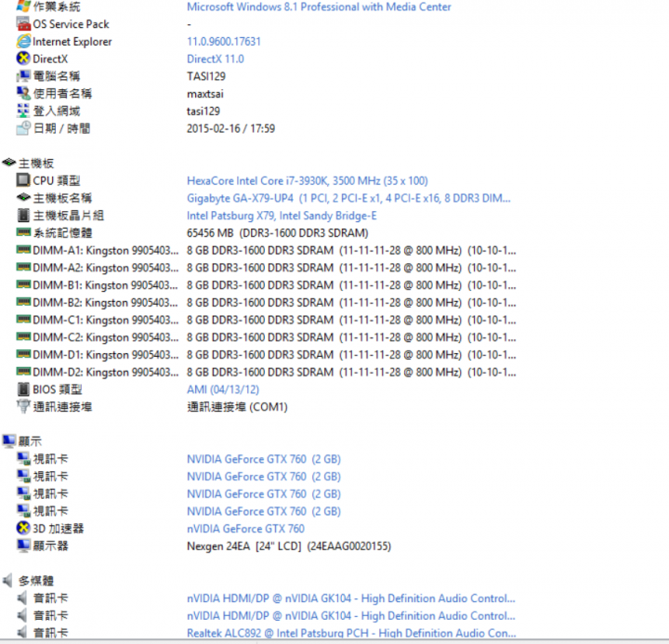The width and height of the screenshot is (669, 644).
Task: Click the DIMM-A1 memory module icon
Action: [x=23, y=250]
